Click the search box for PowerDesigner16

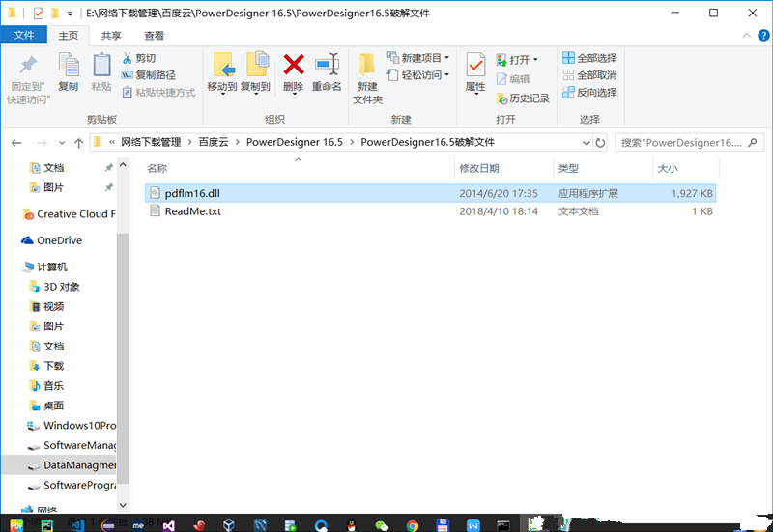[x=689, y=143]
